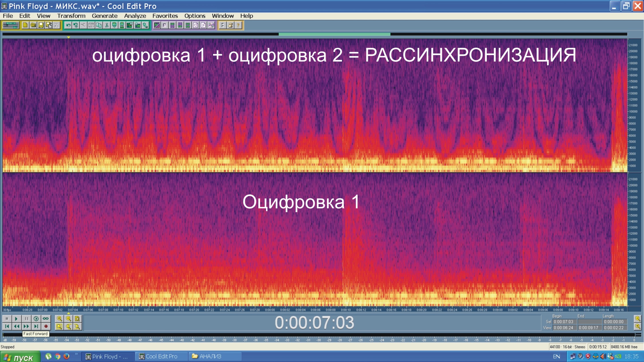Open the Favorites menu

[x=165, y=16]
